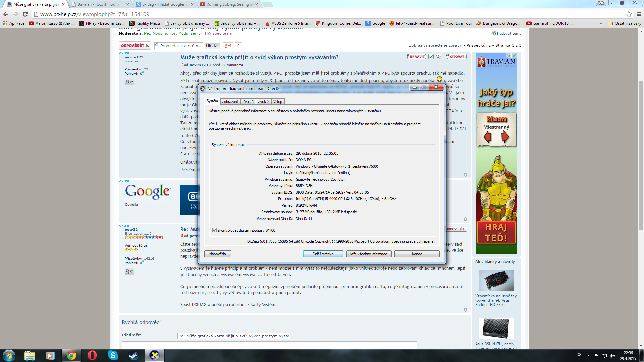Open Skype from the taskbar
Viewport: 644px width, 362px height.
tap(113, 355)
